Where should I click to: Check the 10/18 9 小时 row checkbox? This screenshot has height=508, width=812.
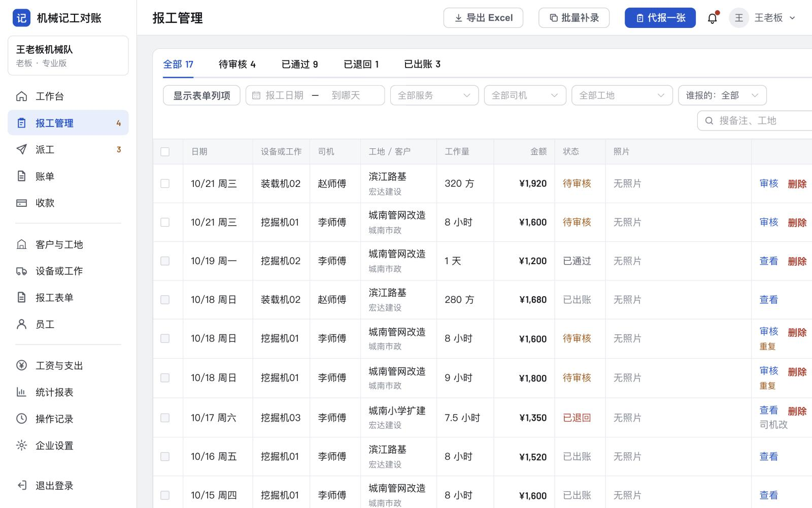(x=165, y=378)
